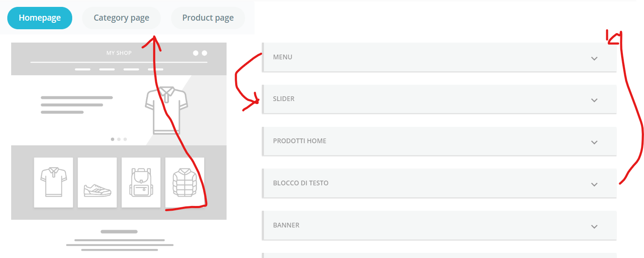Click the slider pagination dots
Image resolution: width=644 pixels, height=258 pixels.
tap(119, 139)
